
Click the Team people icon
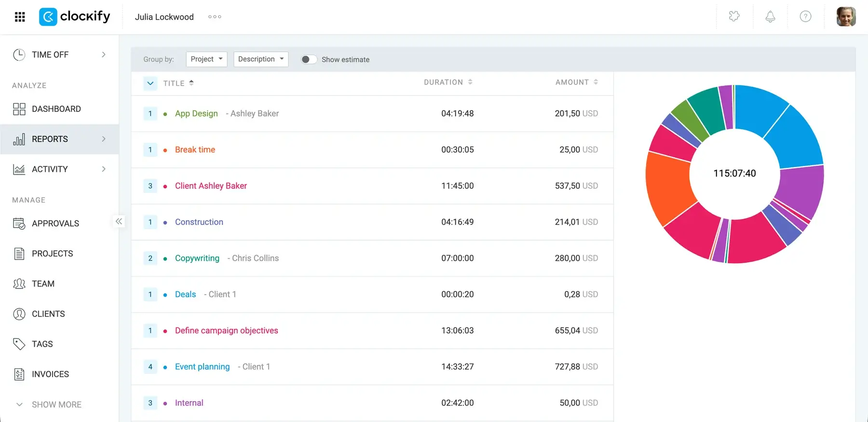coord(19,284)
